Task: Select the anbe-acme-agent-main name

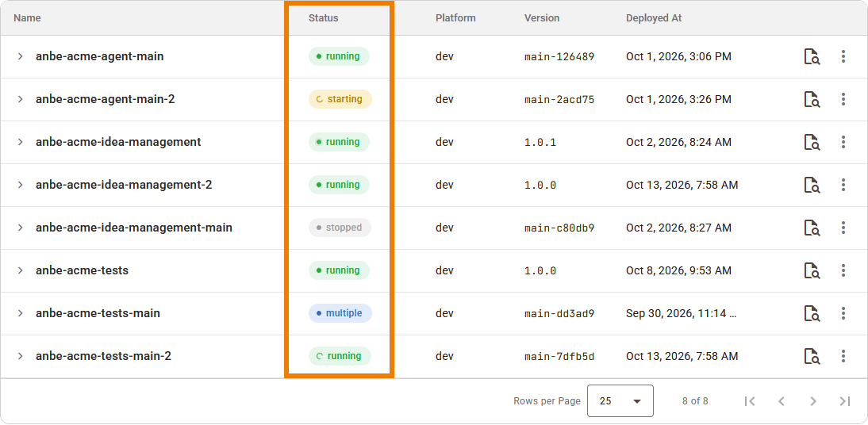Action: tap(100, 56)
